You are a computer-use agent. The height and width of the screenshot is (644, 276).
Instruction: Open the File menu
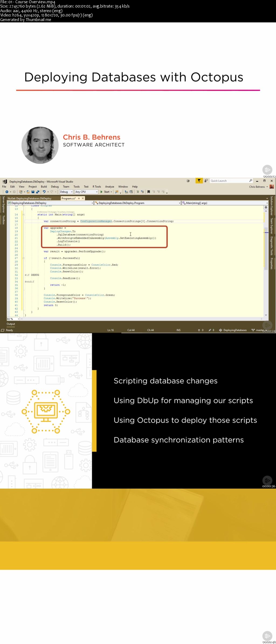pyautogui.click(x=4, y=186)
